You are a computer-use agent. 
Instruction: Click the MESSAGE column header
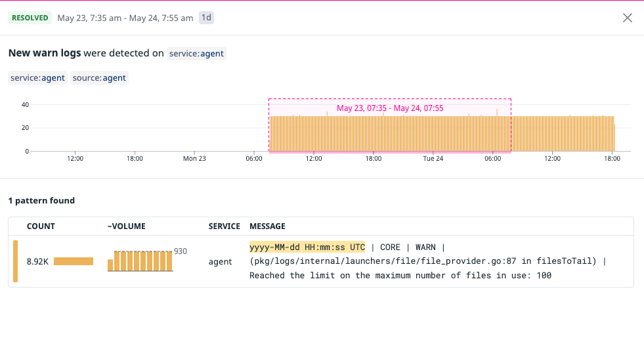click(267, 226)
